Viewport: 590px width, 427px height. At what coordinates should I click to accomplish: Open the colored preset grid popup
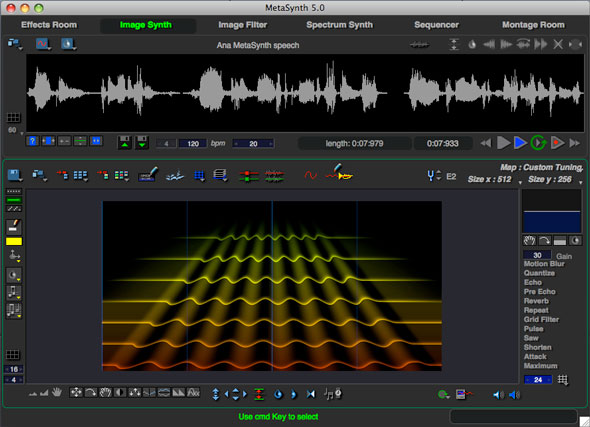(121, 175)
